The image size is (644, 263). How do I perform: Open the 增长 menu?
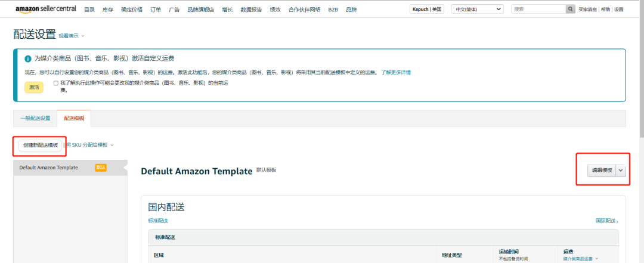coord(227,10)
